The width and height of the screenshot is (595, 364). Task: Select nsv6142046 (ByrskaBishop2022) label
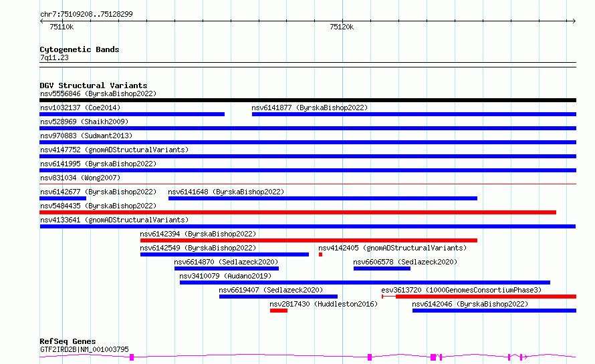(x=470, y=304)
